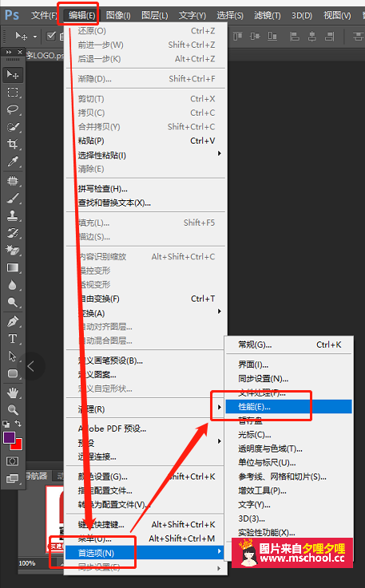The image size is (365, 588).
Task: Select the Pen tool
Action: (13, 322)
